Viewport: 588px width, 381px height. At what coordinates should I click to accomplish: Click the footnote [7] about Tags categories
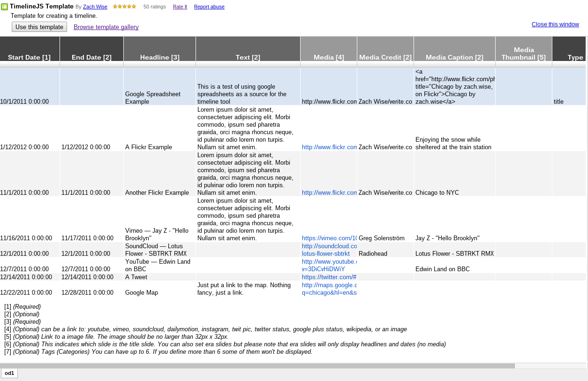(x=158, y=352)
